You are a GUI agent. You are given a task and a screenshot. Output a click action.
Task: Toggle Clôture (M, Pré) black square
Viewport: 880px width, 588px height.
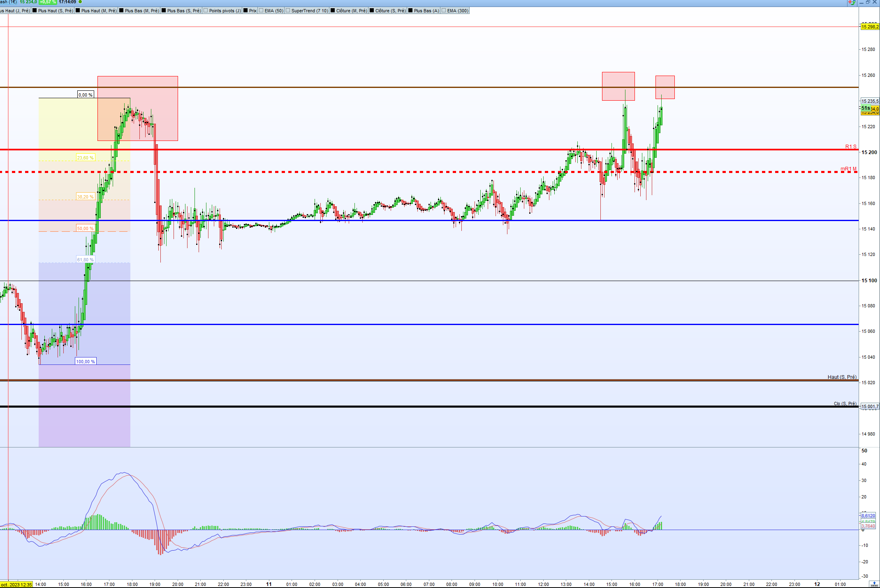(333, 11)
